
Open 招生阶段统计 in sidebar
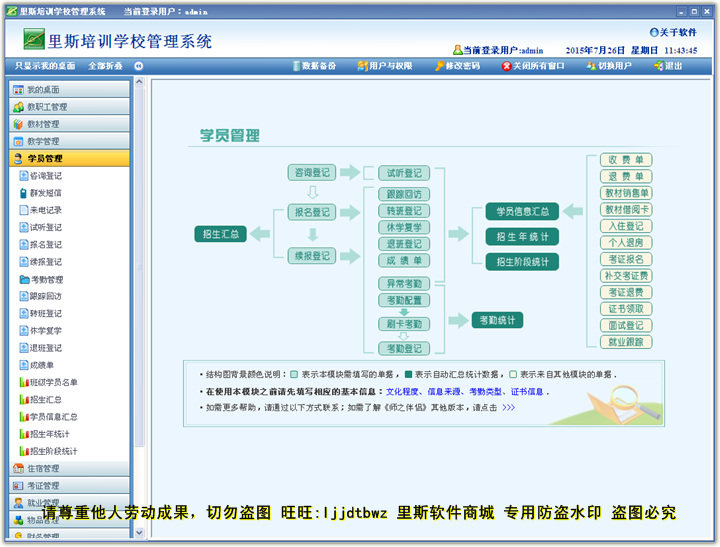click(x=49, y=451)
